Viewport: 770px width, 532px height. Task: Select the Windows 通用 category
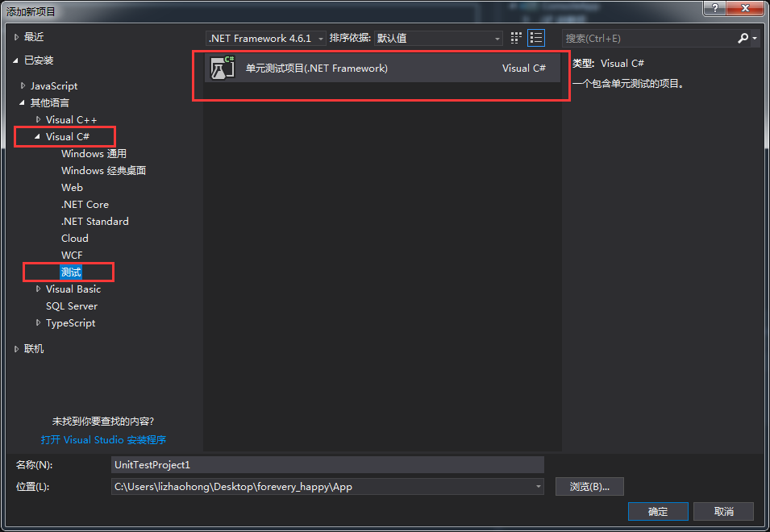click(x=94, y=154)
